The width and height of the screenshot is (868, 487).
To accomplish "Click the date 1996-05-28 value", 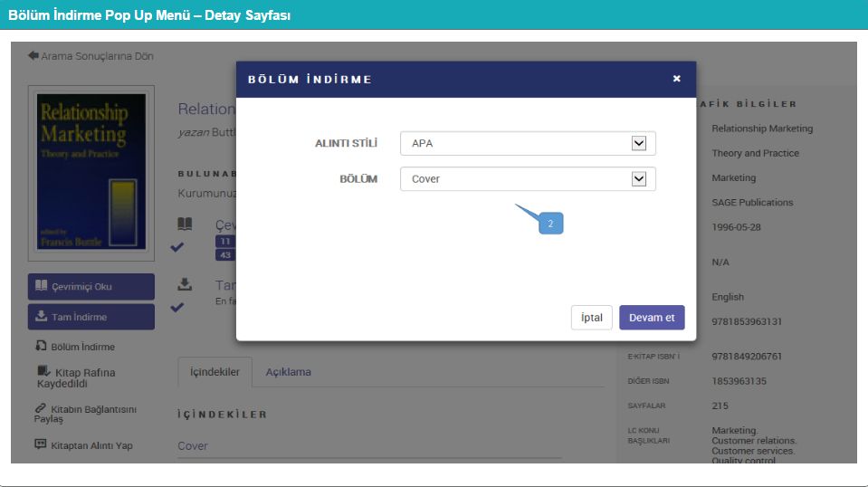I will click(736, 227).
